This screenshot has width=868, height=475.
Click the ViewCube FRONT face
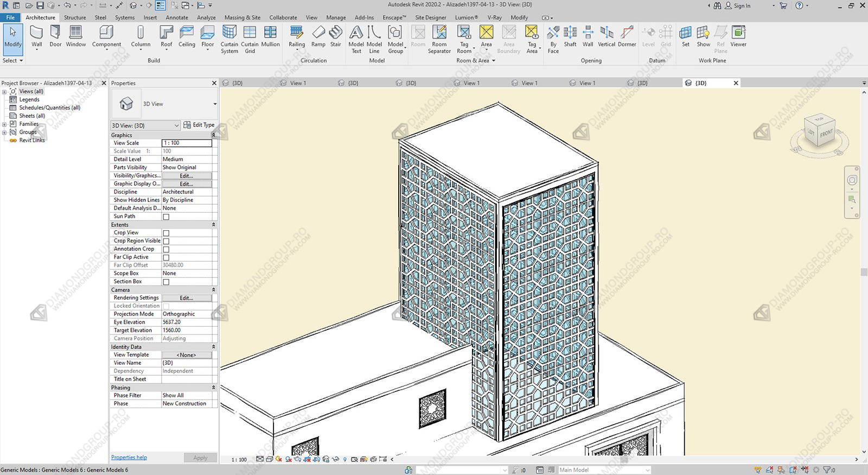[826, 134]
